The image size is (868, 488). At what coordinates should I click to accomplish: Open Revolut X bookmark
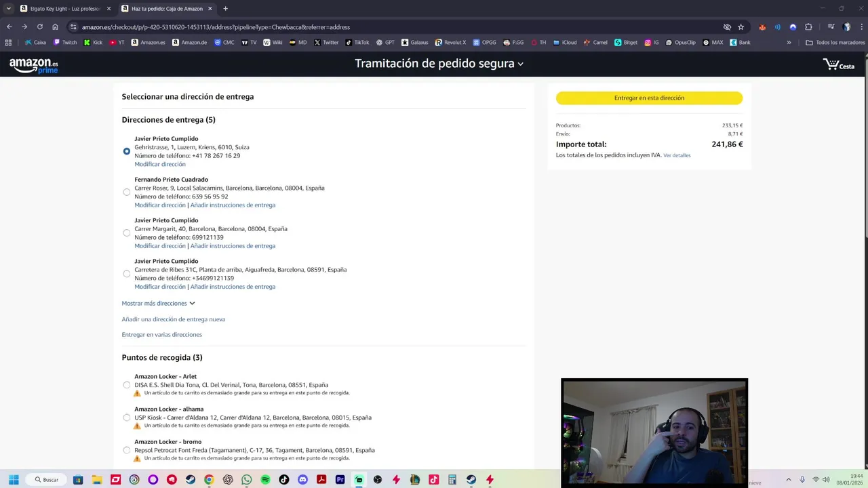pyautogui.click(x=450, y=42)
